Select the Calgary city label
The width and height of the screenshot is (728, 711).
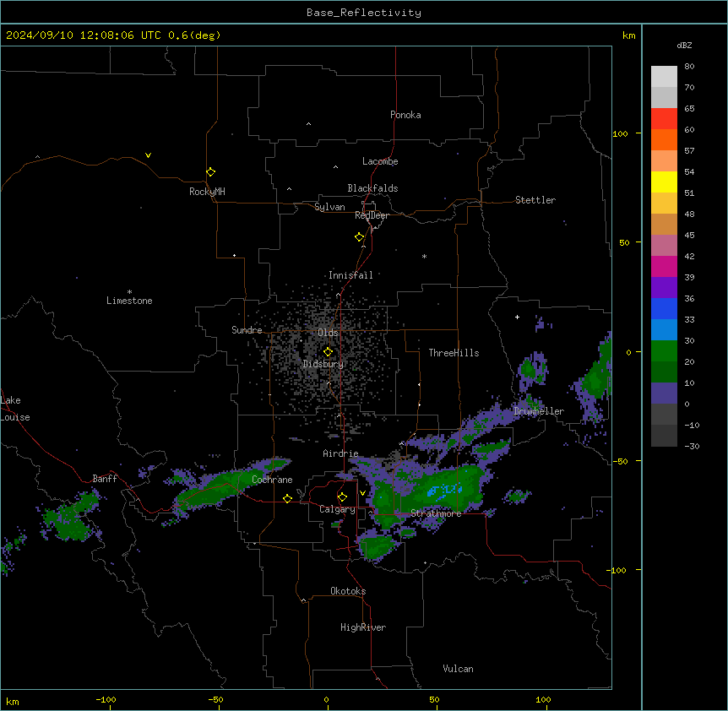pos(337,509)
